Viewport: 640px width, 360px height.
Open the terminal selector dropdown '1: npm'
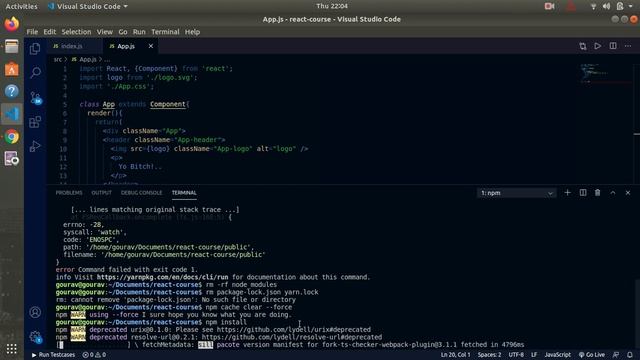click(x=516, y=193)
